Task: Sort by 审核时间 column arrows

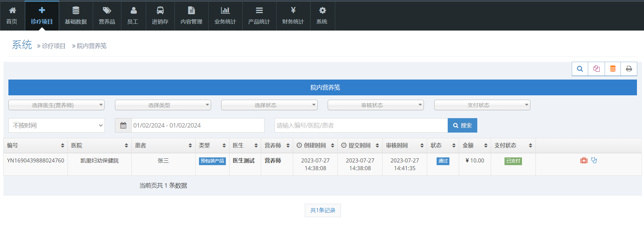Action: click(422, 145)
